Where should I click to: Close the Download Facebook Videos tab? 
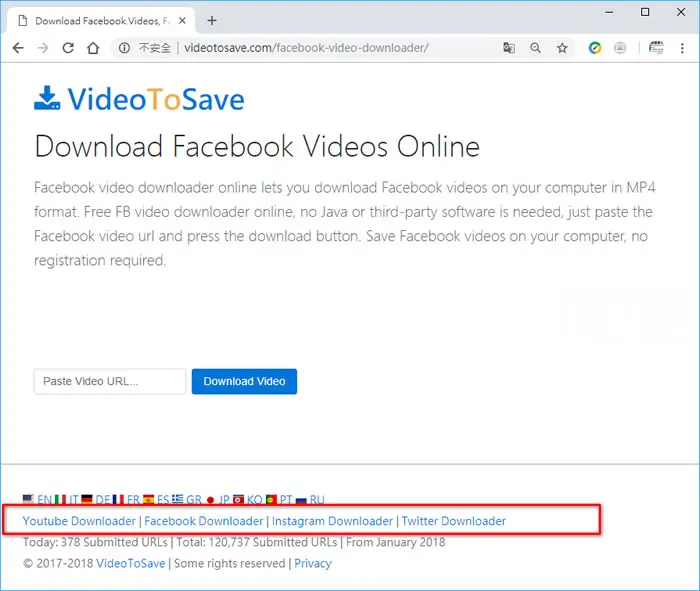[182, 21]
